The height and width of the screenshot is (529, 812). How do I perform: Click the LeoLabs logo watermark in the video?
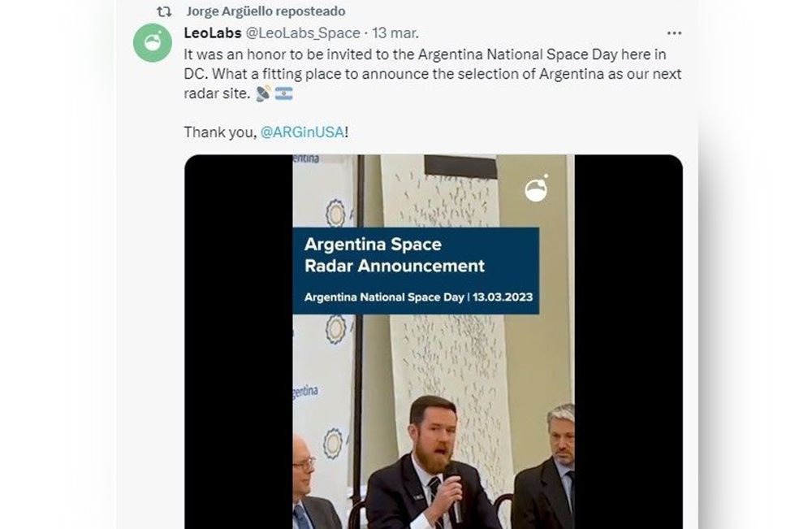(536, 189)
